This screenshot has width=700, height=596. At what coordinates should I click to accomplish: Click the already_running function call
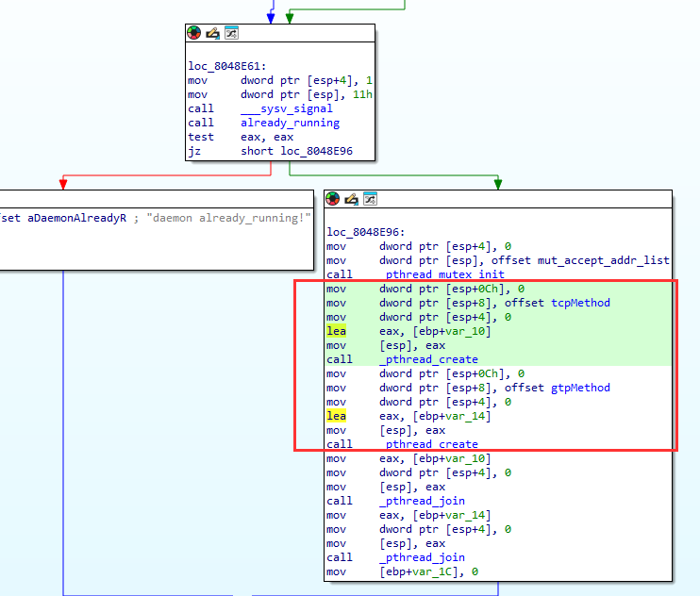290,123
